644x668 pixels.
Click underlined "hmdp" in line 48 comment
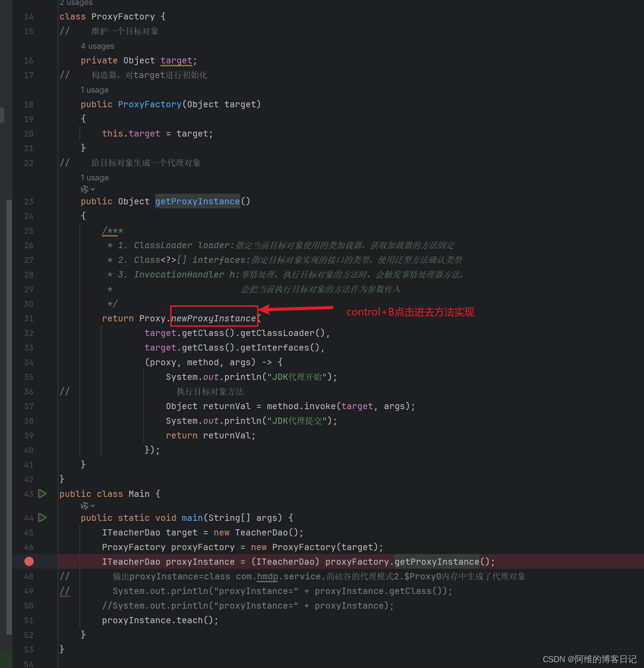click(x=268, y=576)
